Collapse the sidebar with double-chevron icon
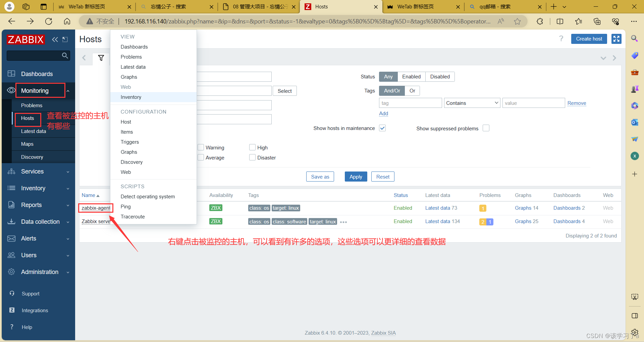Image resolution: width=644 pixels, height=342 pixels. [55, 40]
